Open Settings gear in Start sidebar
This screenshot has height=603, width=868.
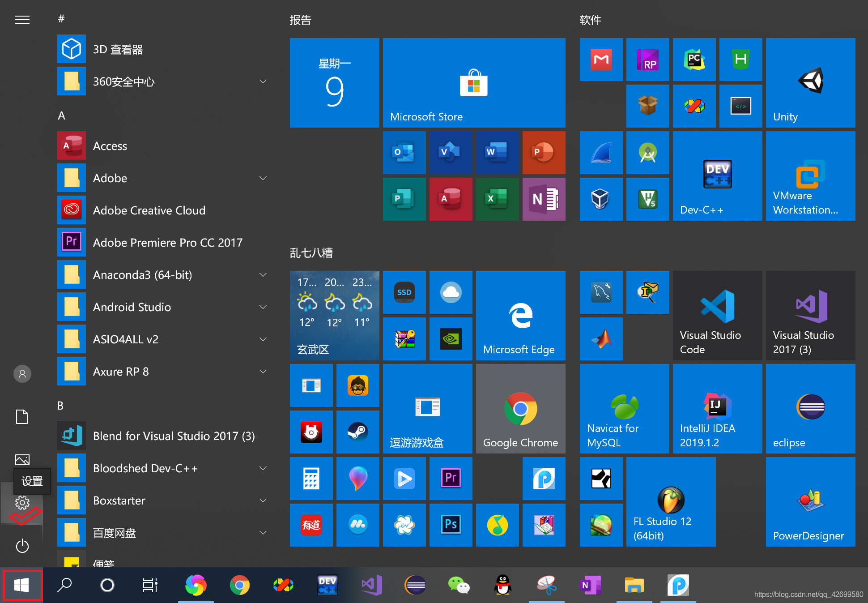pos(22,503)
